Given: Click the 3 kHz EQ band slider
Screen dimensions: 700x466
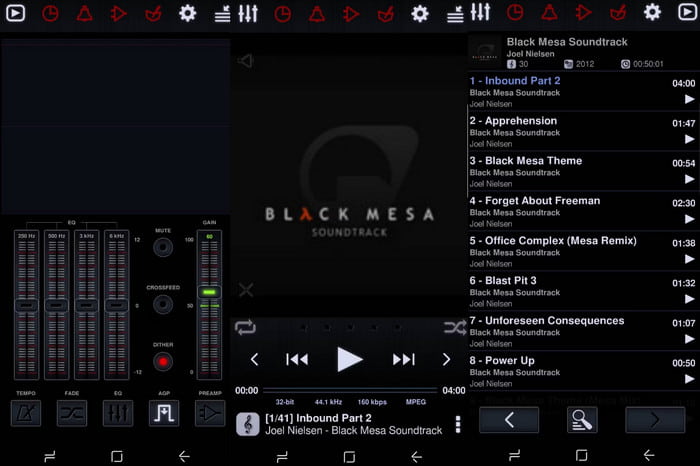Looking at the screenshot, I should coord(87,305).
